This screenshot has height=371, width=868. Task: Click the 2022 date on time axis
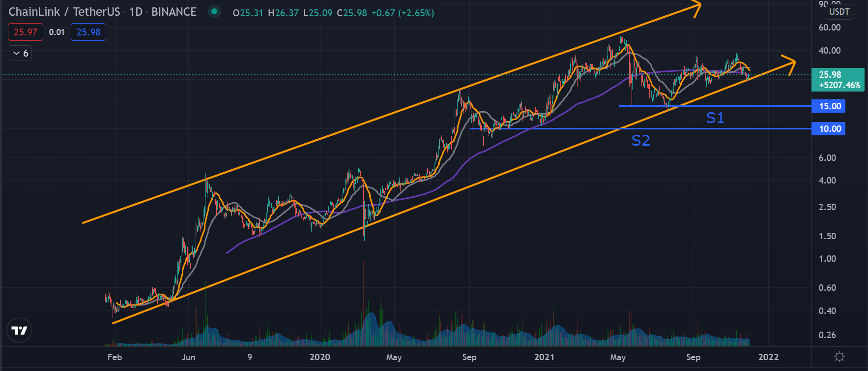click(x=768, y=357)
